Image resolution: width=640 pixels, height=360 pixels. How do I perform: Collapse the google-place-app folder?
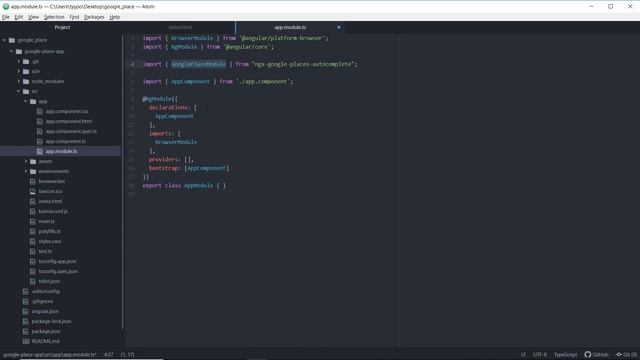click(x=11, y=51)
